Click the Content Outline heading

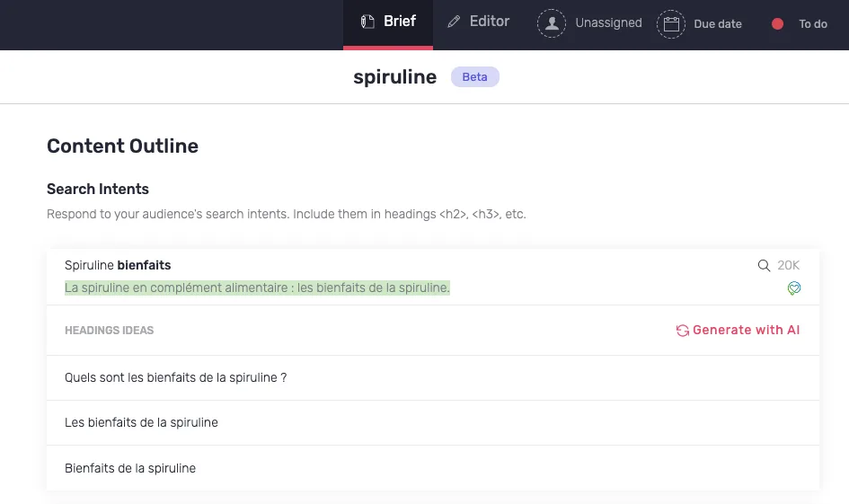coord(122,146)
